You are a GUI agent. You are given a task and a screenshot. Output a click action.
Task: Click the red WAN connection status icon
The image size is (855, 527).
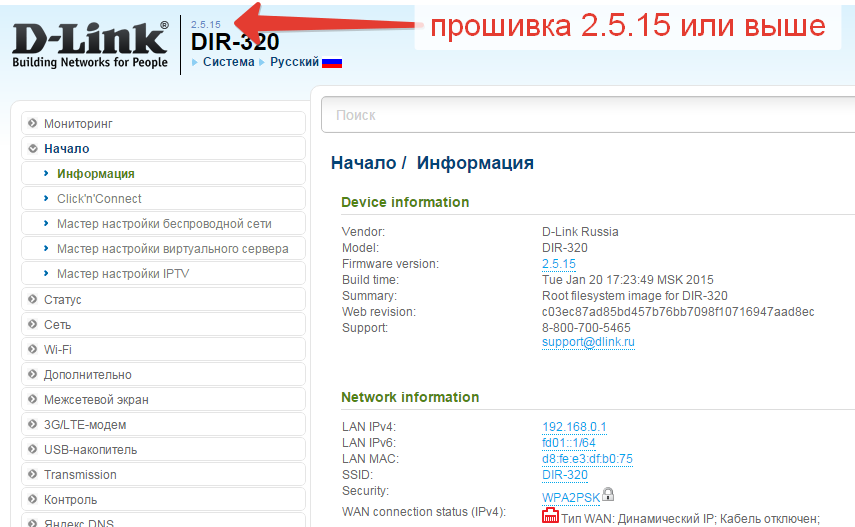[550, 516]
